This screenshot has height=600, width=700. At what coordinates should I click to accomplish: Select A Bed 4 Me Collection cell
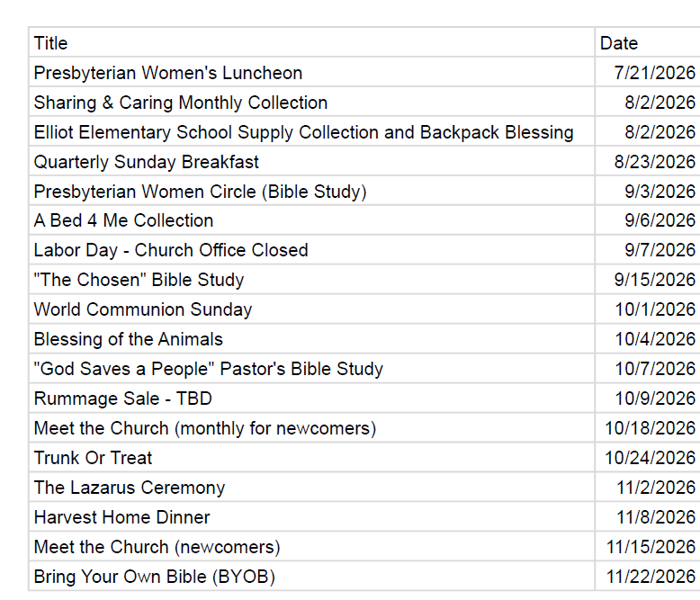[x=311, y=220]
